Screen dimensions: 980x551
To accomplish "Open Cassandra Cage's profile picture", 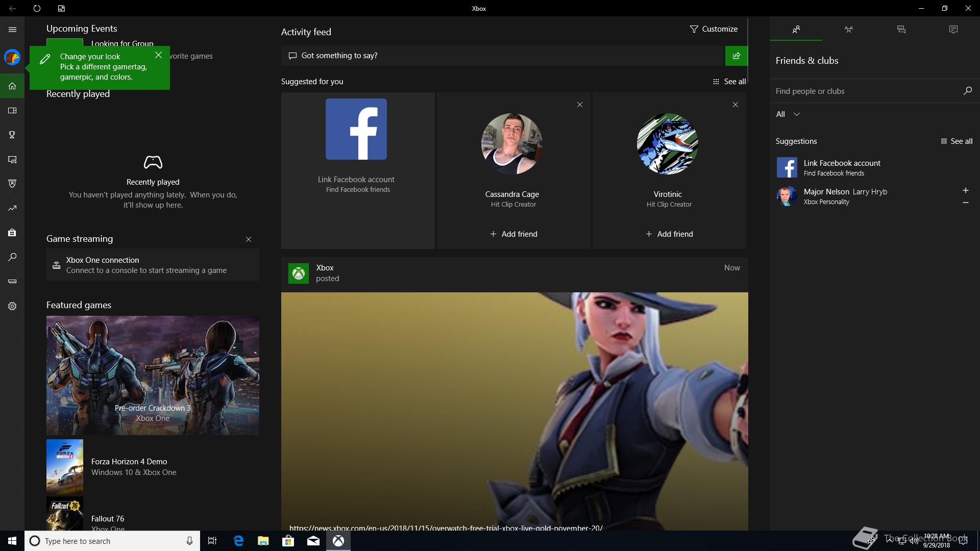I will coord(512,144).
